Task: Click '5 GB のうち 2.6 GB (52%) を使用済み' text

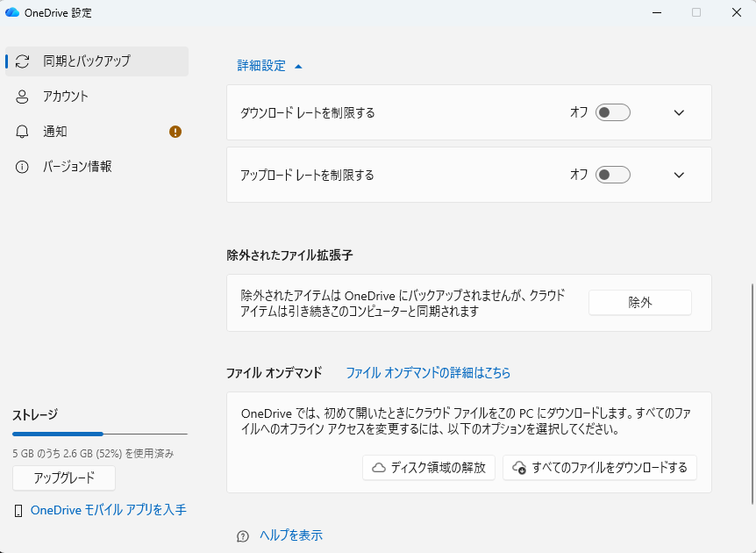Action: [x=93, y=454]
